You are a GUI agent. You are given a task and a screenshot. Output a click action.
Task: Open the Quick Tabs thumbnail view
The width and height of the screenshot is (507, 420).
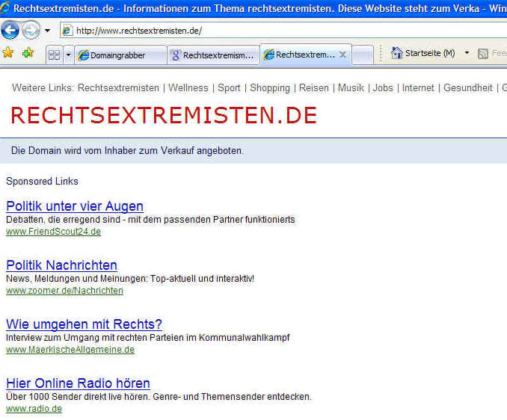[54, 55]
